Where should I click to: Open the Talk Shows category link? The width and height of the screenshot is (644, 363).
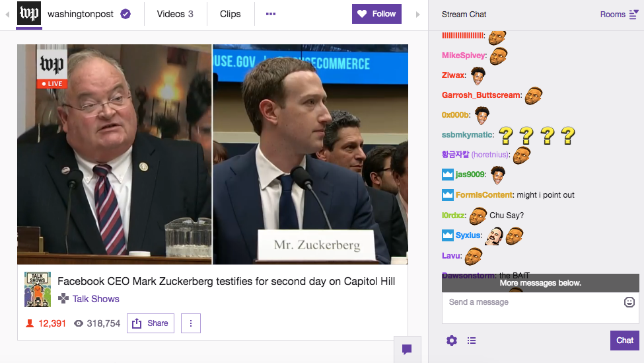click(96, 299)
